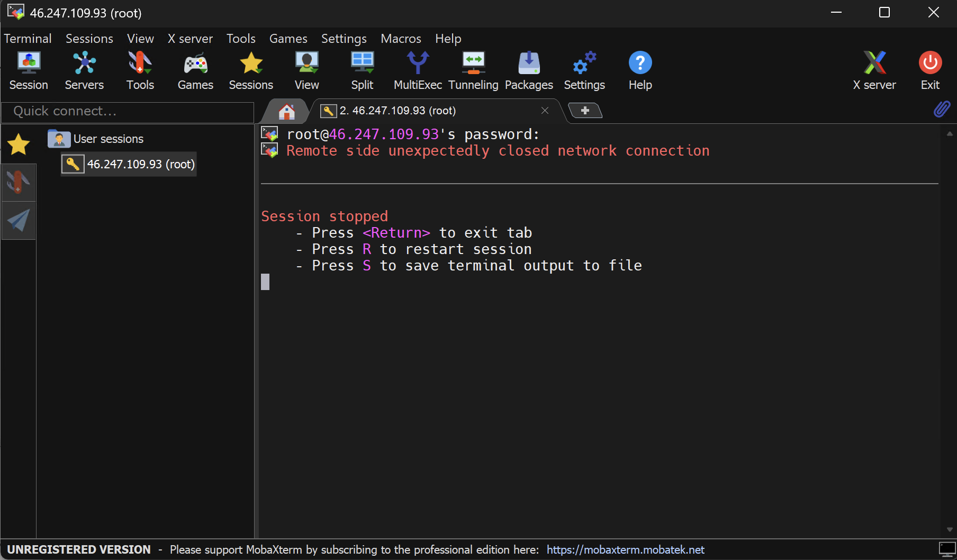Open the Tools menu

(241, 39)
